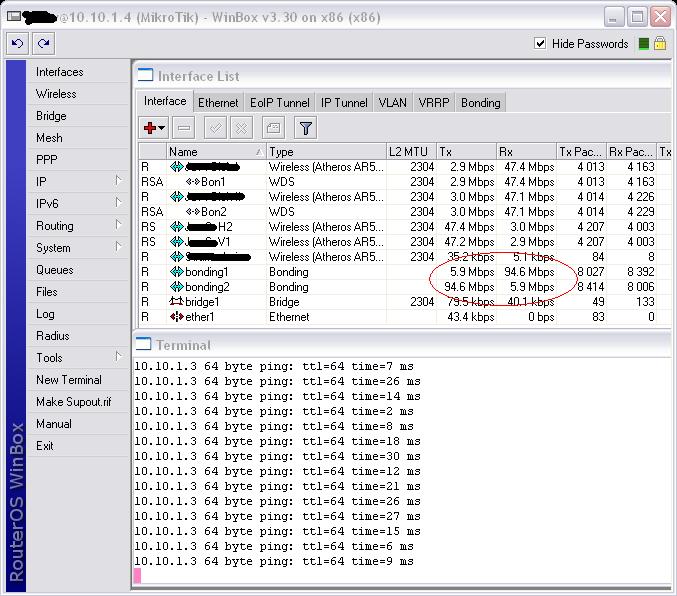
Task: Expand the IP submenu
Action: [118, 181]
